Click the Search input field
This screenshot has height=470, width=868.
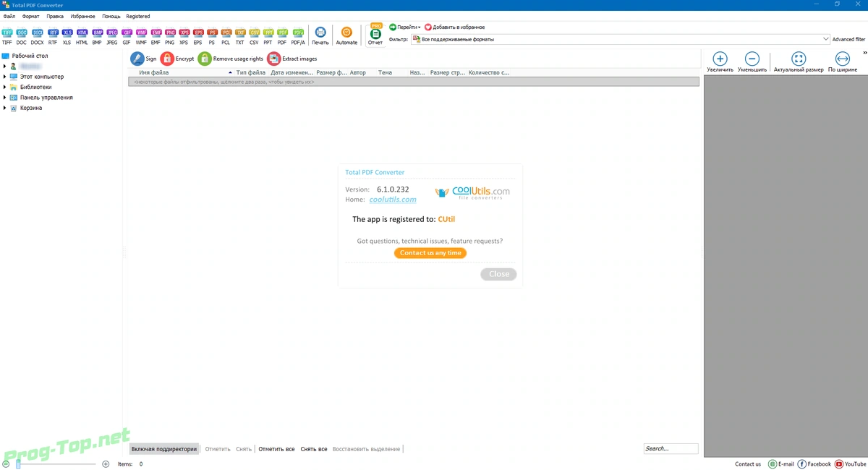point(671,449)
